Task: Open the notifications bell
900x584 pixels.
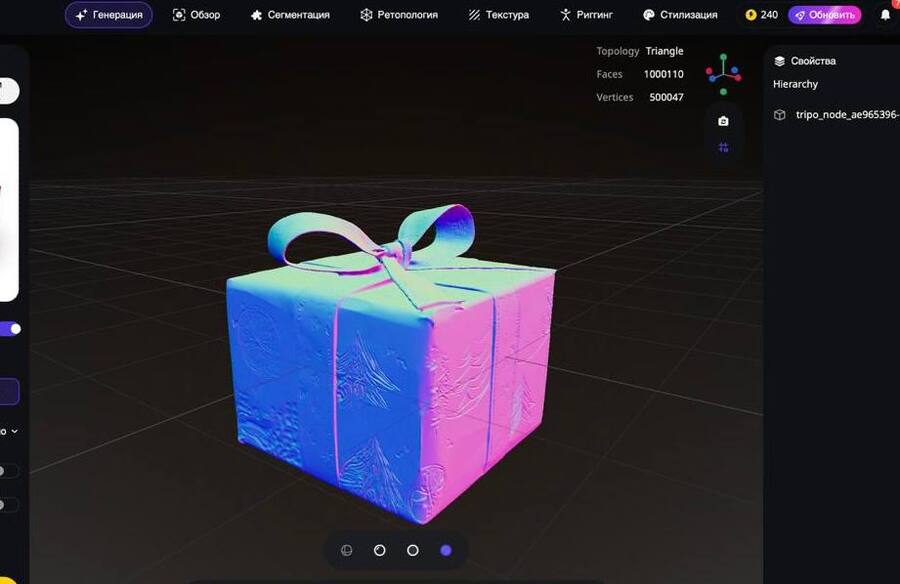Action: click(x=885, y=16)
